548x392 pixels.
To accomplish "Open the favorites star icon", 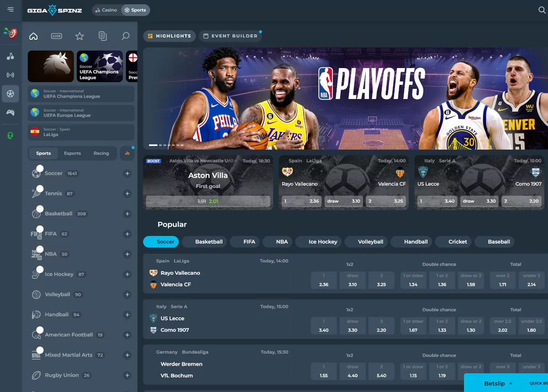I will click(79, 37).
